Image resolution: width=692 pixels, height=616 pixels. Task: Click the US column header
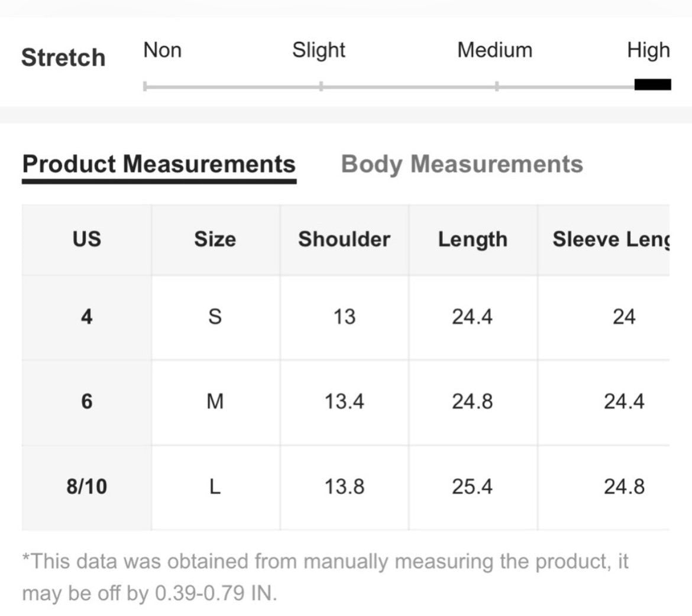pyautogui.click(x=87, y=239)
